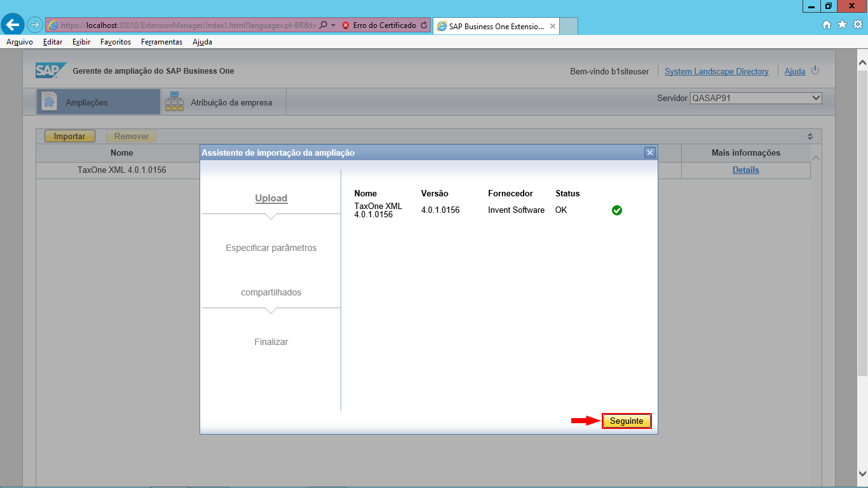Click the refresh icon in address bar
Viewport: 868px width, 488px height.
(x=424, y=25)
